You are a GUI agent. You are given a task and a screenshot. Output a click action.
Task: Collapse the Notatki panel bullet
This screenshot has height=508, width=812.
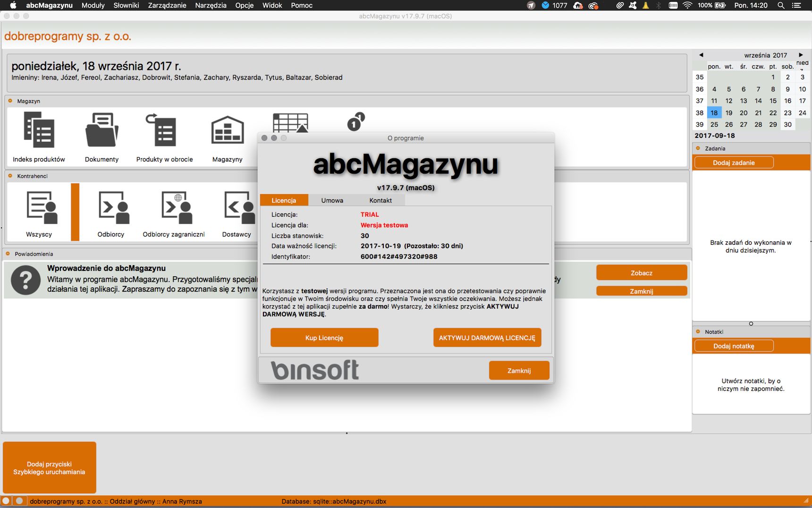tap(698, 332)
